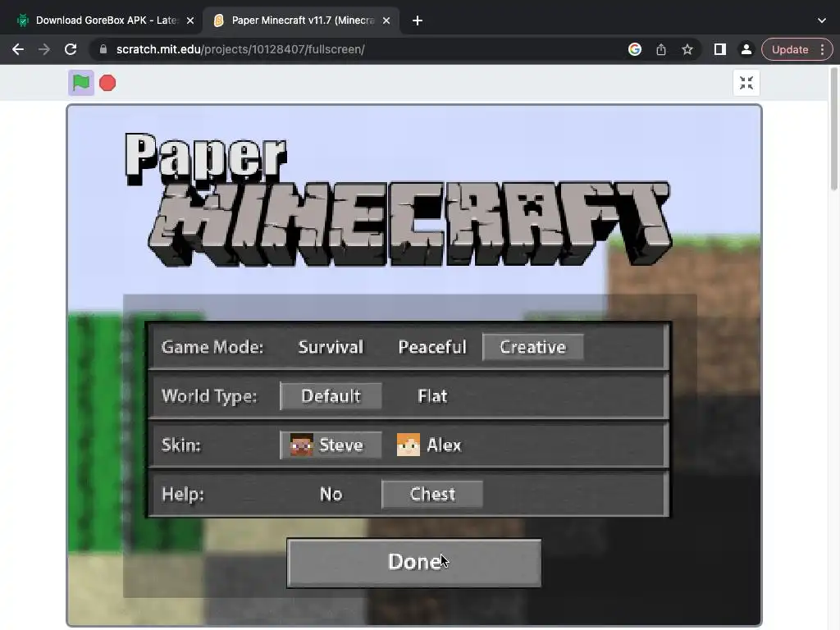Expand the tab search chevron

click(822, 21)
